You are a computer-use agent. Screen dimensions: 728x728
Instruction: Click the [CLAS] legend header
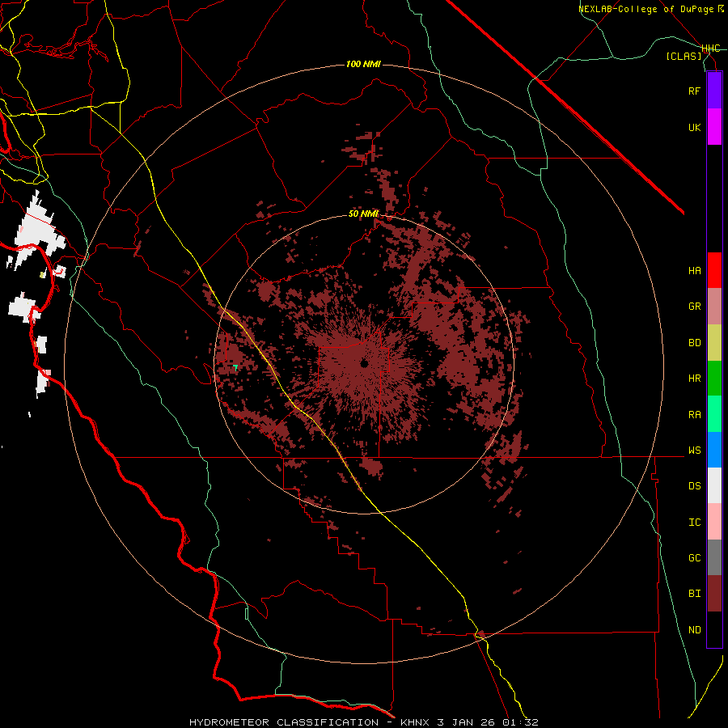pyautogui.click(x=684, y=56)
